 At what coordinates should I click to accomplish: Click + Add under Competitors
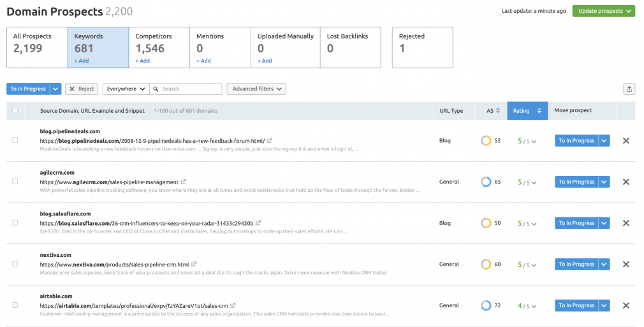pyautogui.click(x=143, y=61)
